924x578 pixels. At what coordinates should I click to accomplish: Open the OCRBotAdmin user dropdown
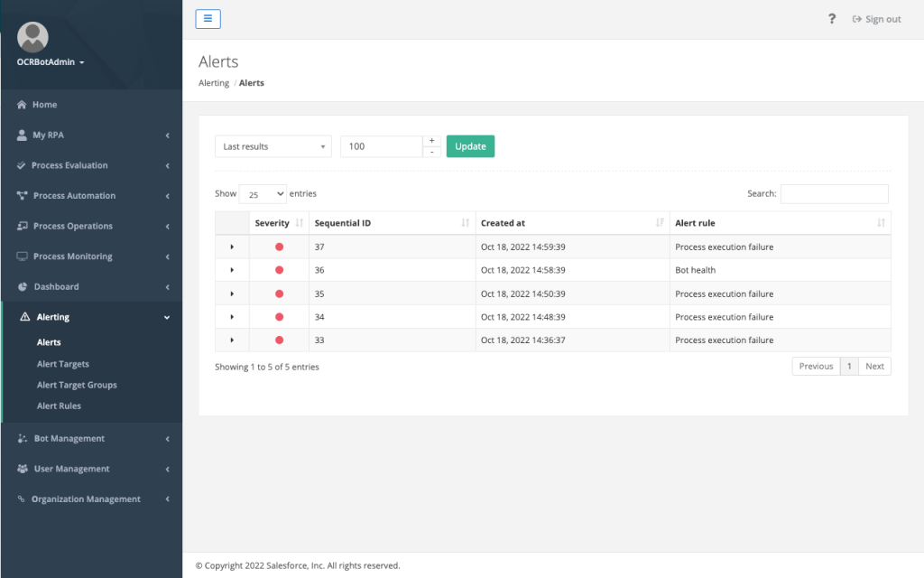click(51, 62)
